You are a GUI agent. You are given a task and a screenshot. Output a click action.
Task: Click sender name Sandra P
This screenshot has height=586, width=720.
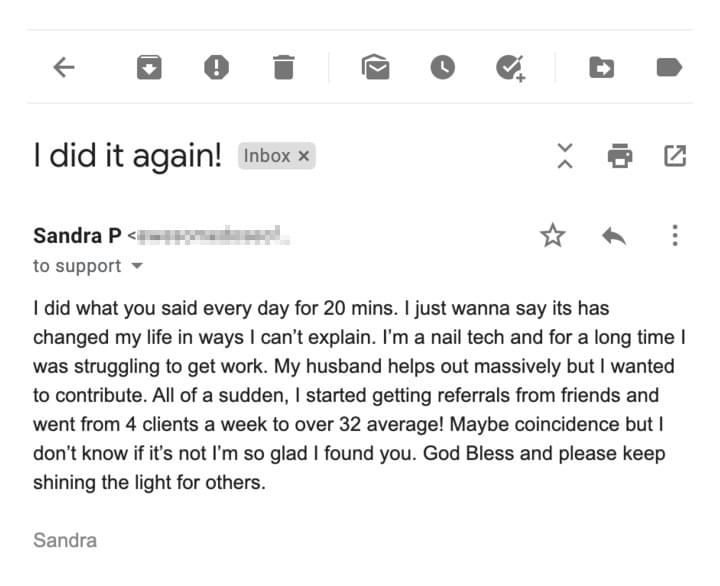[77, 236]
